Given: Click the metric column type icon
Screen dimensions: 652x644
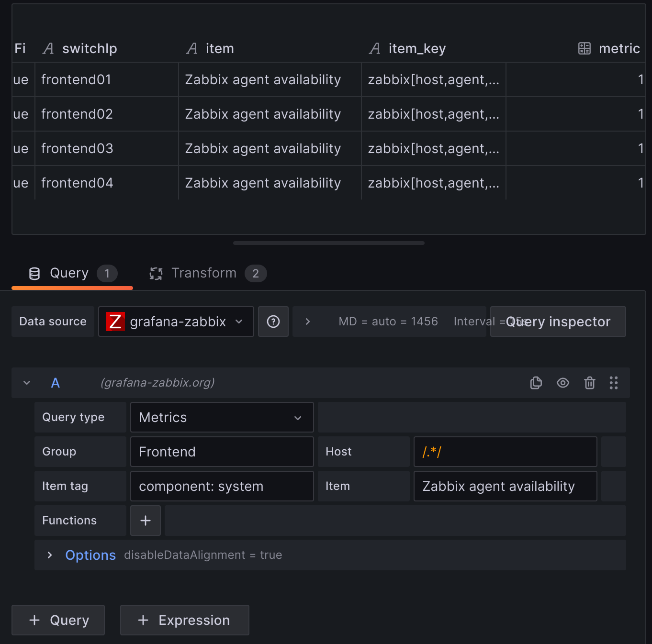Looking at the screenshot, I should [585, 48].
